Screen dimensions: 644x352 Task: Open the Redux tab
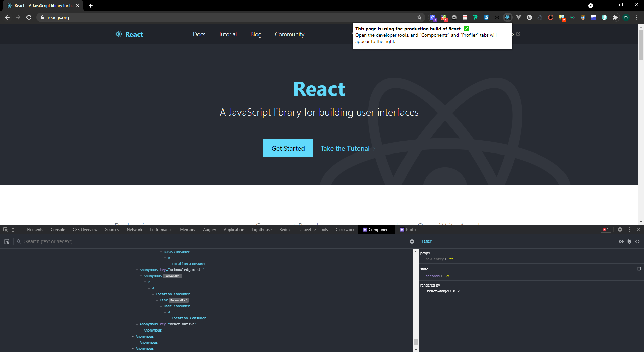coord(285,230)
